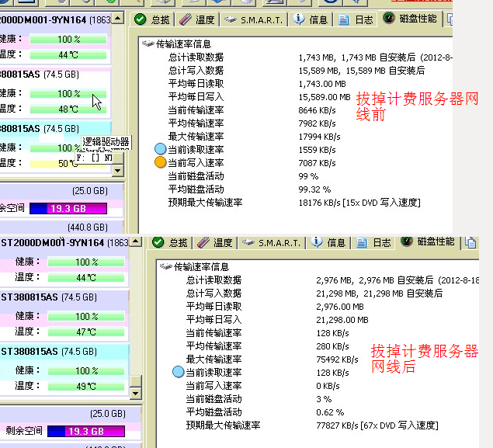Click the 75492 KB/s 最大传输速率 value

337,359
